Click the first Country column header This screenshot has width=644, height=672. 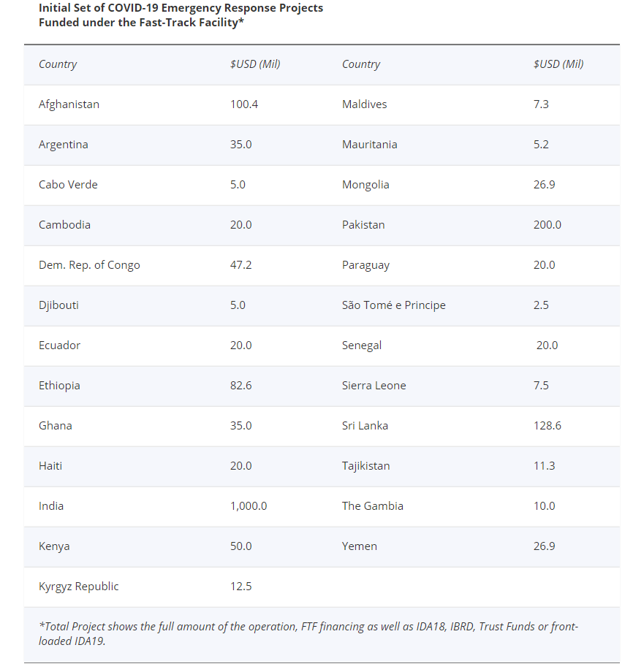[58, 64]
